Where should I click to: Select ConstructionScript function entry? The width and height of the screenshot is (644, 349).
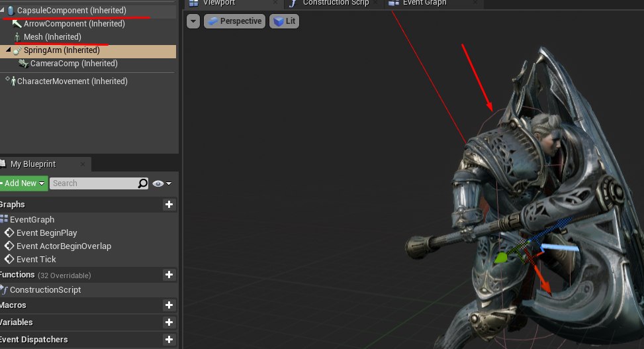(x=45, y=290)
